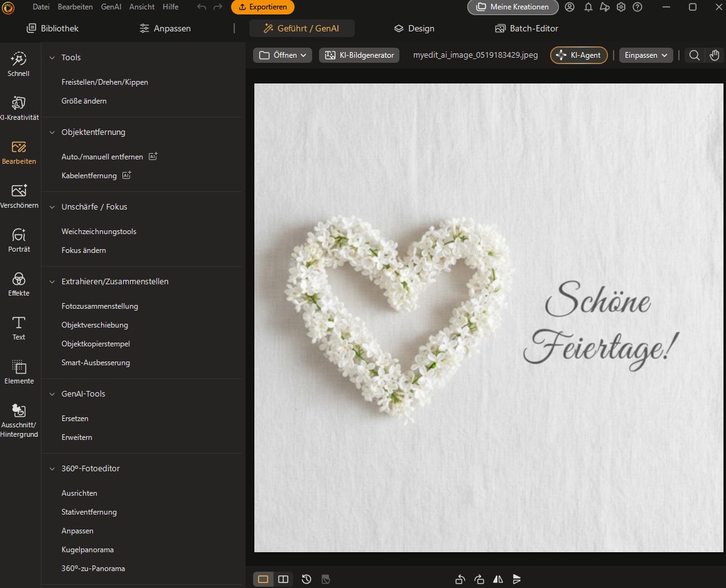The width and height of the screenshot is (726, 588).
Task: Open the KI-Kreativität sidebar section
Action: click(18, 108)
